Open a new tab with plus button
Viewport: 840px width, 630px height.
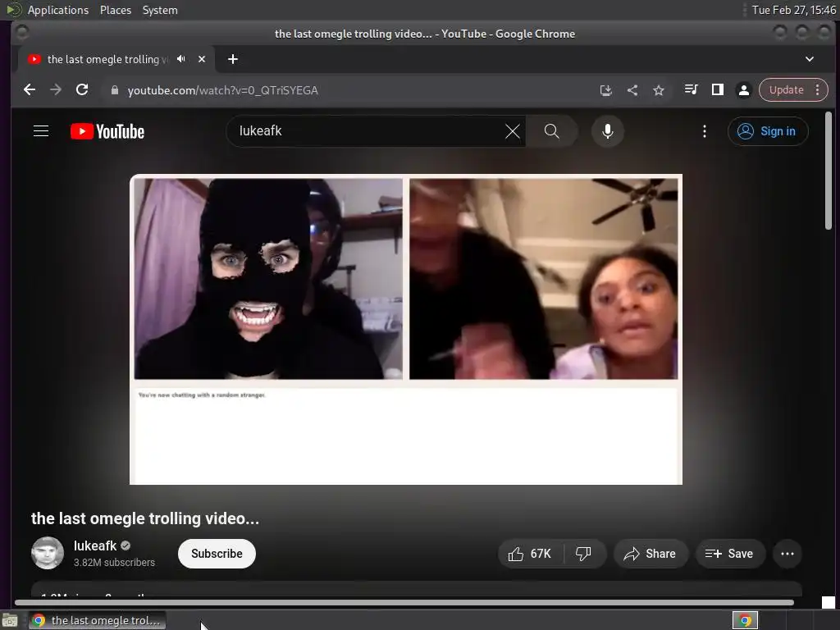point(232,59)
